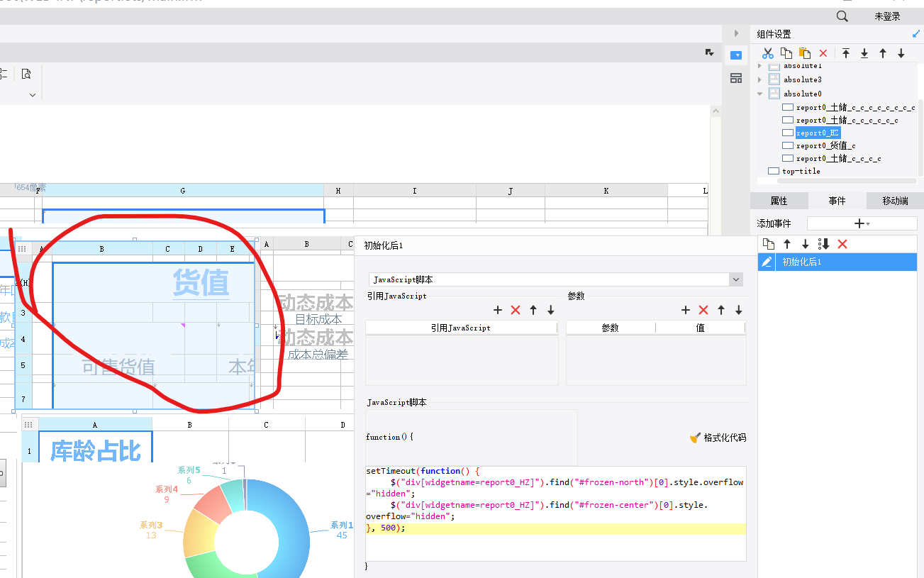Click the print preview toolbar icon

pos(26,74)
